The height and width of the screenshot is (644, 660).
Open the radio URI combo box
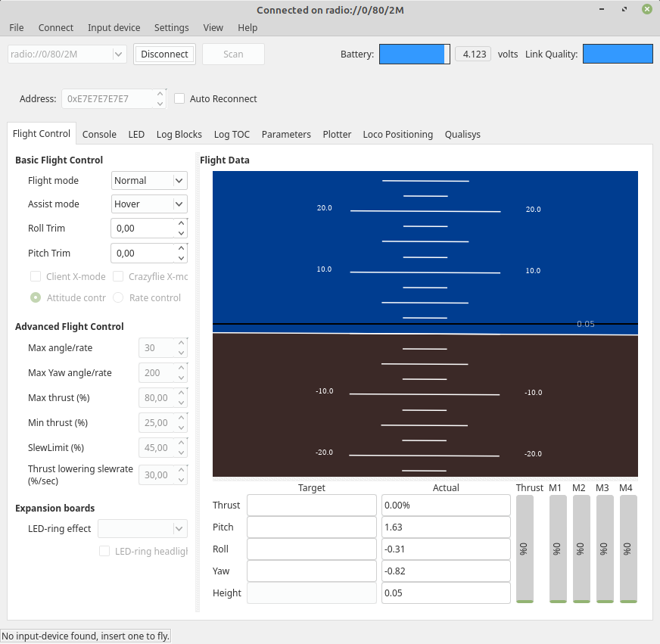[67, 54]
